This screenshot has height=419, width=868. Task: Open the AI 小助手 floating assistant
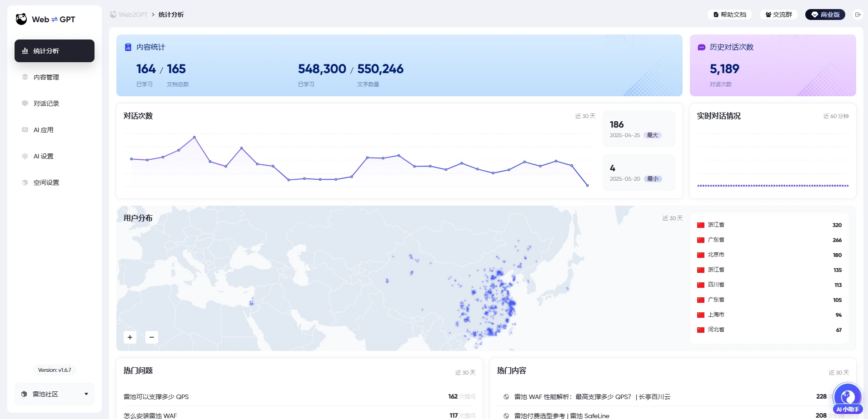click(x=848, y=399)
